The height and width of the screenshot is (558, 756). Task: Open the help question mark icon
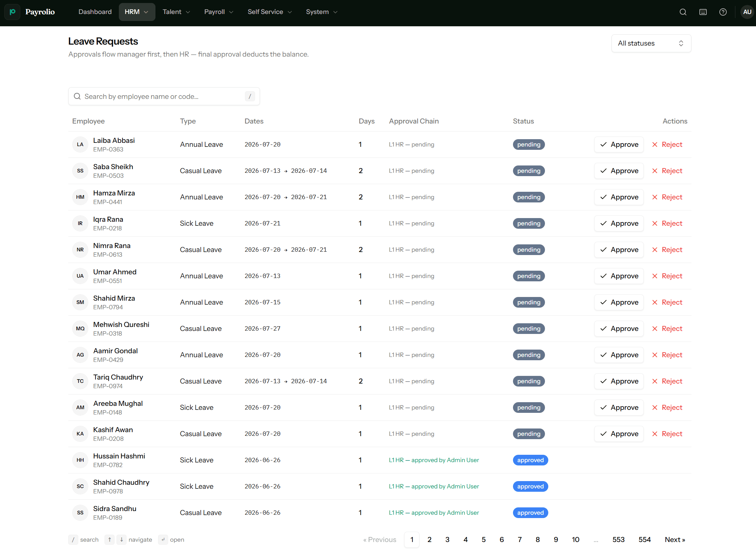pyautogui.click(x=723, y=12)
